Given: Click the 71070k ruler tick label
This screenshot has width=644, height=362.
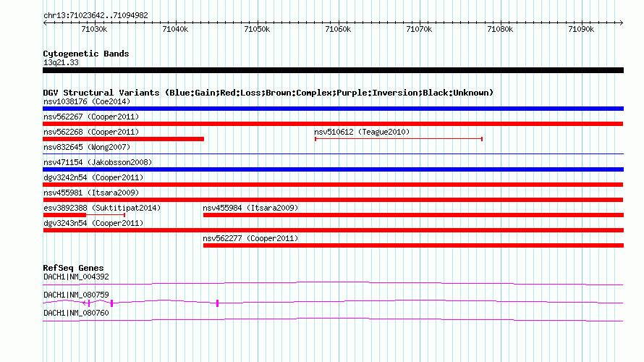Looking at the screenshot, I should (x=419, y=29).
